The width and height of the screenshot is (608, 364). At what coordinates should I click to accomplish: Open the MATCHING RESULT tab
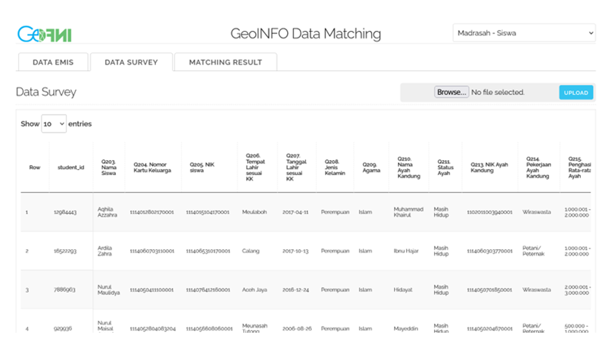click(226, 62)
